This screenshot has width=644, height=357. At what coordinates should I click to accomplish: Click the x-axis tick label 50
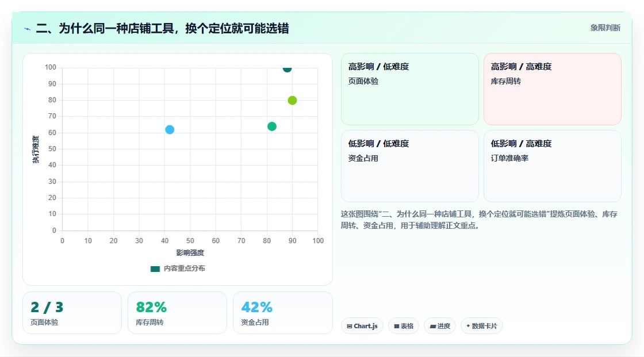190,241
